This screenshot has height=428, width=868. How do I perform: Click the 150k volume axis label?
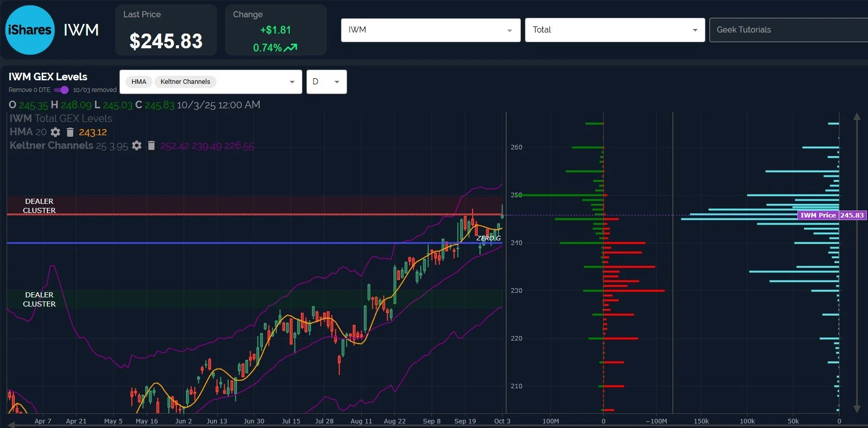701,421
